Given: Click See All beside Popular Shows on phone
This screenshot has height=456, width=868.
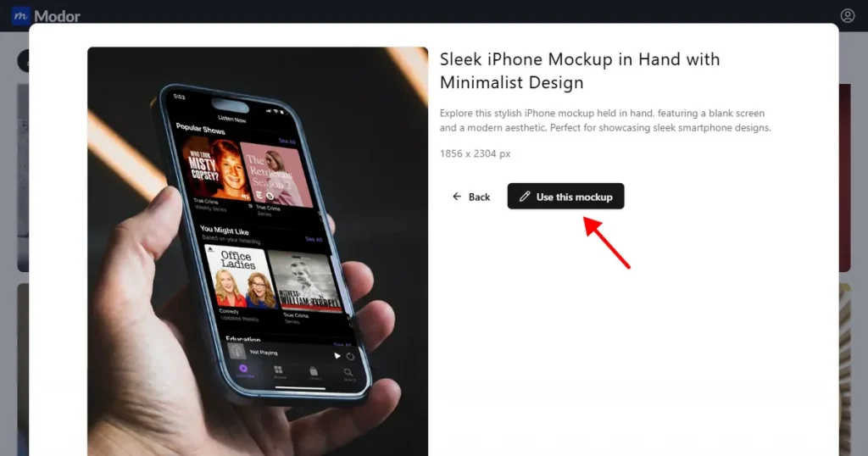Looking at the screenshot, I should pos(287,142).
